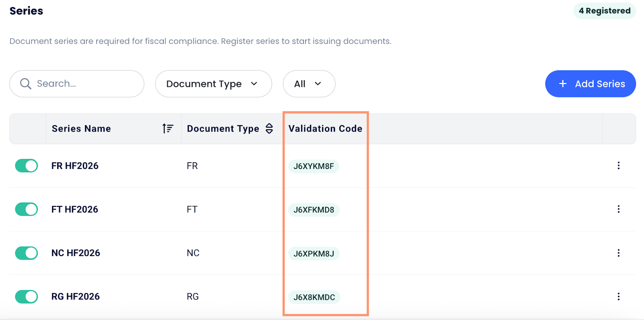Screen dimensions: 644x320
Task: Sort by Series Name using sort icon
Action: tap(167, 128)
